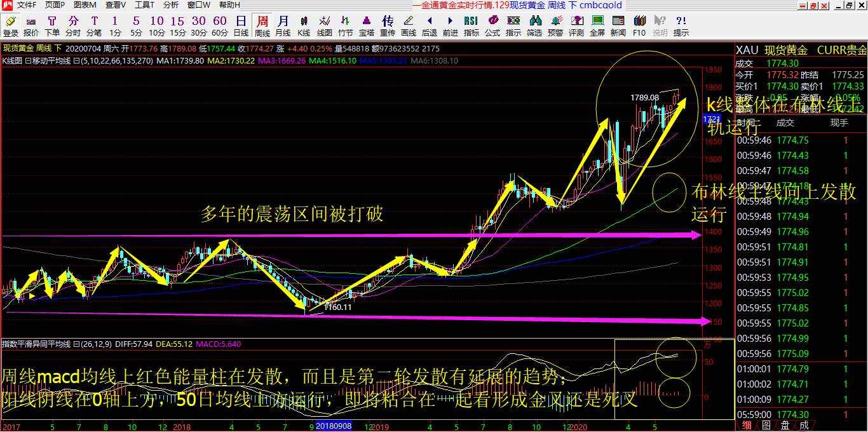Select the 1分 one-minute period
The height and width of the screenshot is (432, 868).
coord(115,26)
